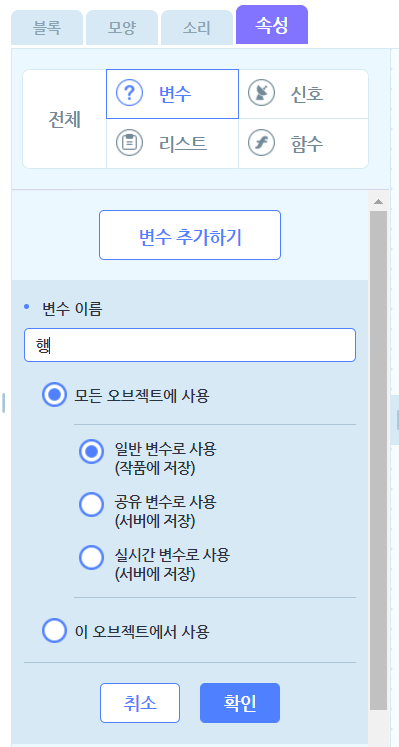Show 전체 attributes category
399x747 pixels.
coord(65,119)
